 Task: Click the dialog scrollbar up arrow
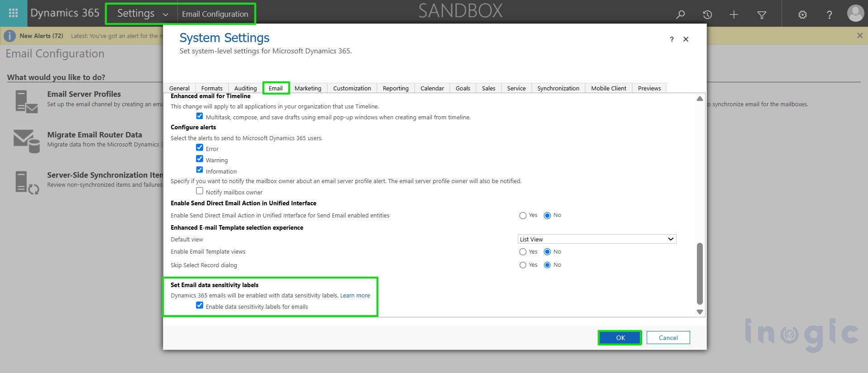[700, 99]
